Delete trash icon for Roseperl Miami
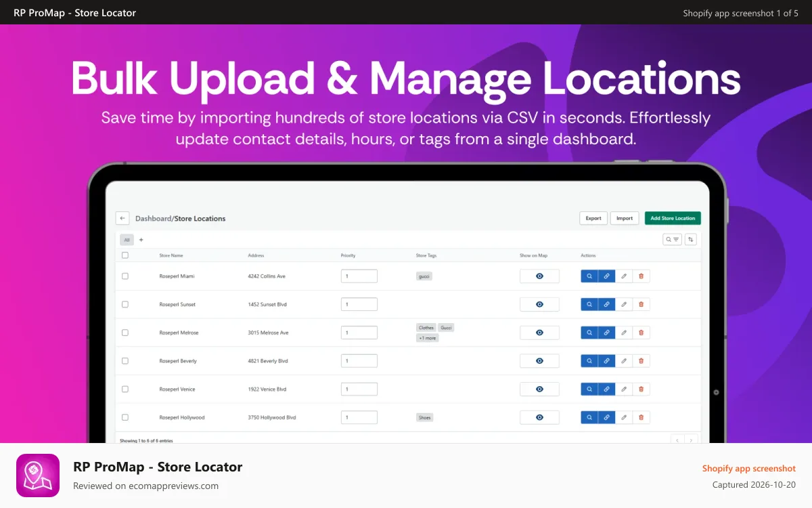Image resolution: width=812 pixels, height=508 pixels. [x=641, y=276]
